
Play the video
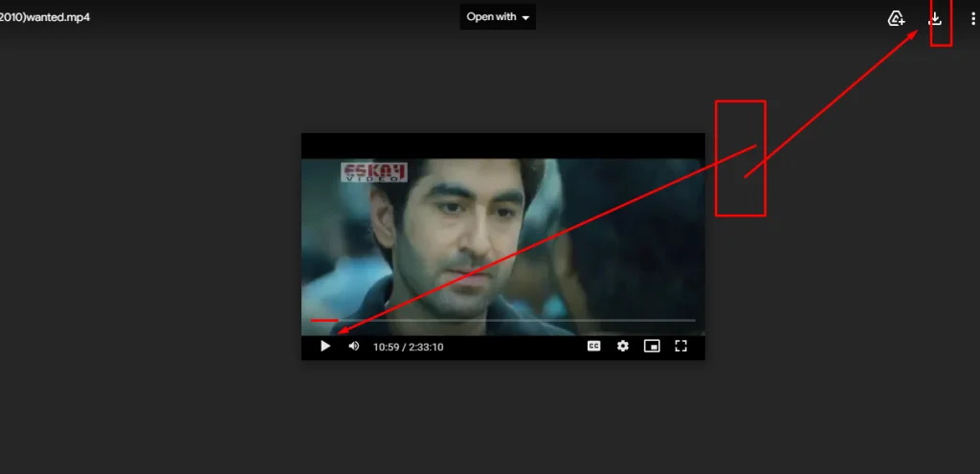[325, 346]
